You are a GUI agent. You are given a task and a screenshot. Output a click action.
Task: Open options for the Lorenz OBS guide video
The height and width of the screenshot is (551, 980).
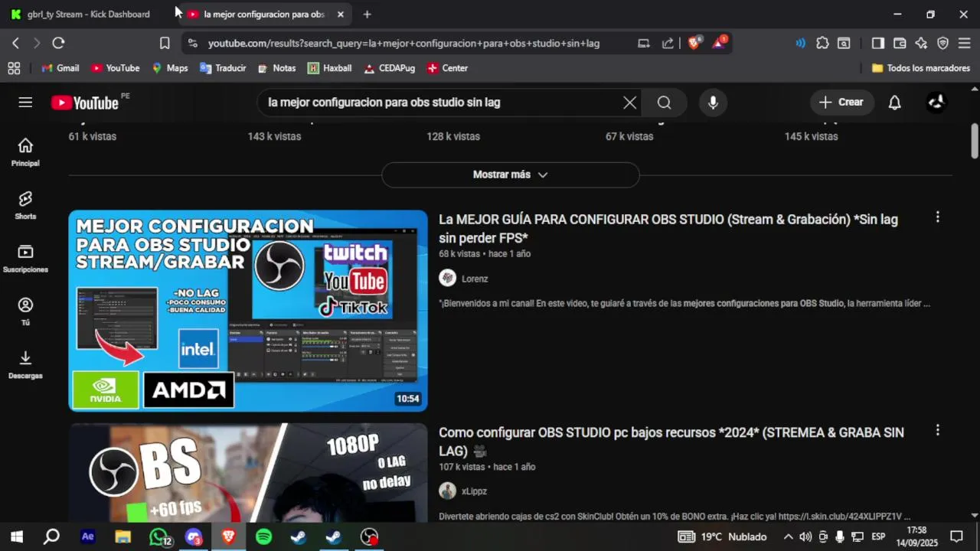click(937, 217)
